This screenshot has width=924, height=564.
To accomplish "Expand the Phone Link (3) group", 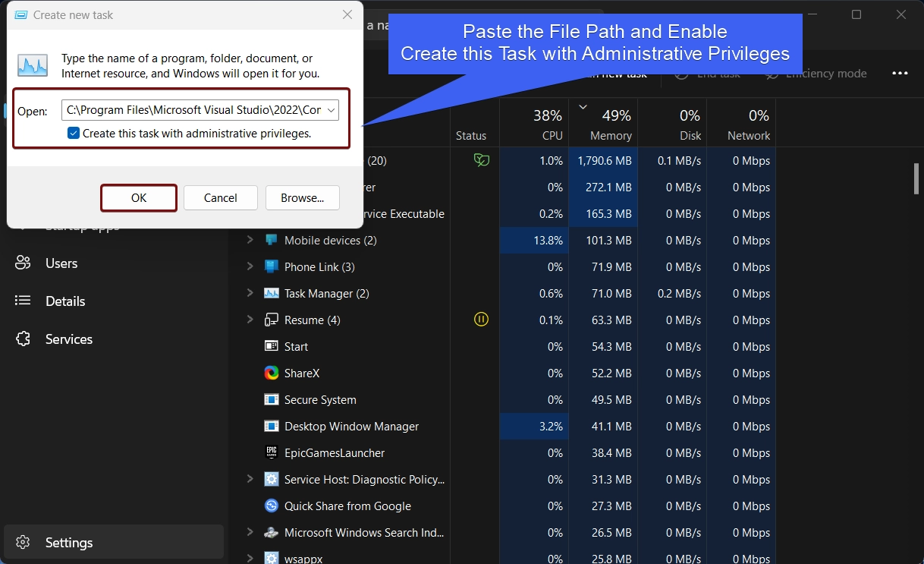I will 250,266.
